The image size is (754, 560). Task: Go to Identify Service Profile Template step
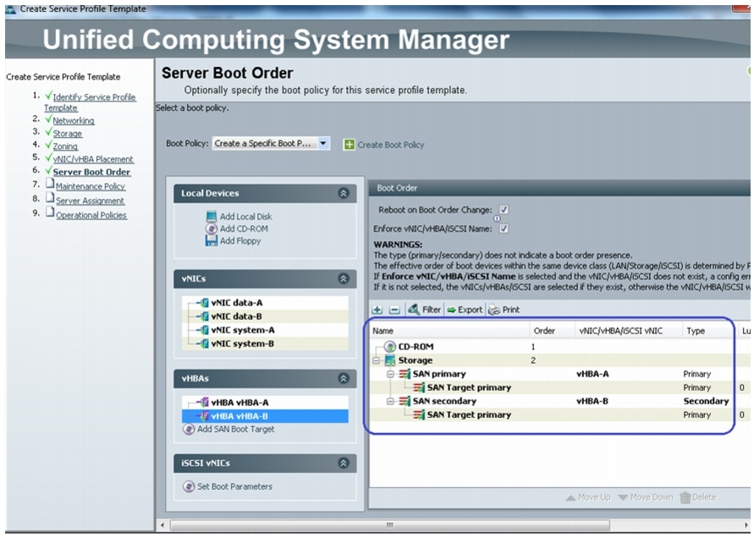click(x=91, y=102)
